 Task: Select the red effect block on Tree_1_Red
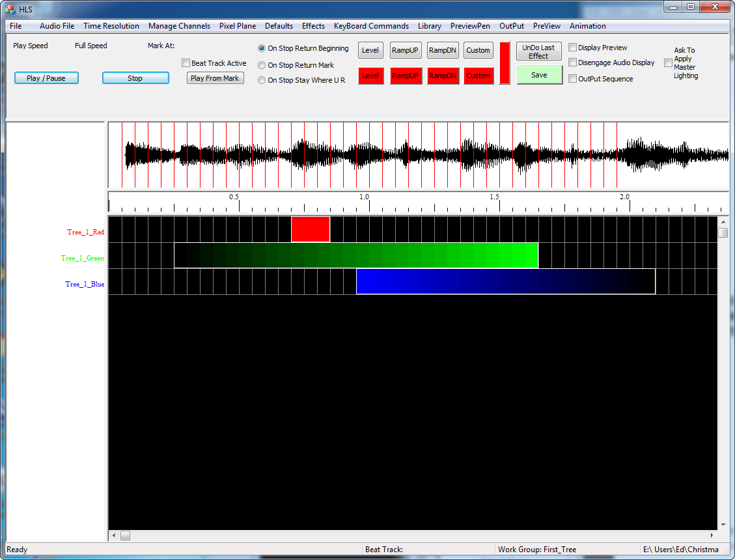[x=311, y=229]
